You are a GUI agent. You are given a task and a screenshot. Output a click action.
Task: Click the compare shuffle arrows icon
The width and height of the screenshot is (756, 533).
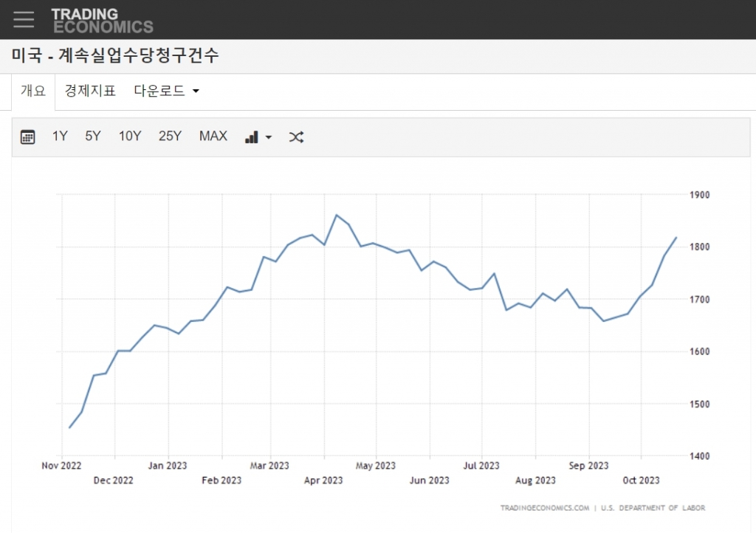click(296, 137)
